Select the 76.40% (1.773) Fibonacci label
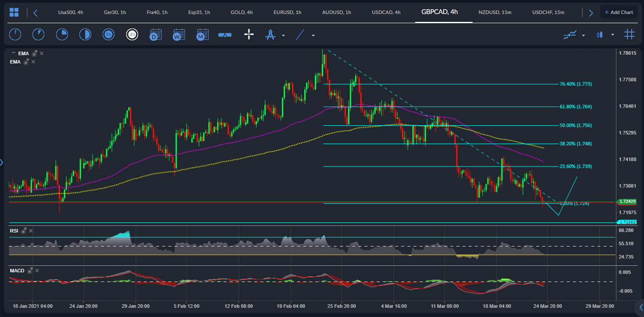This screenshot has height=317, width=644. coord(576,84)
